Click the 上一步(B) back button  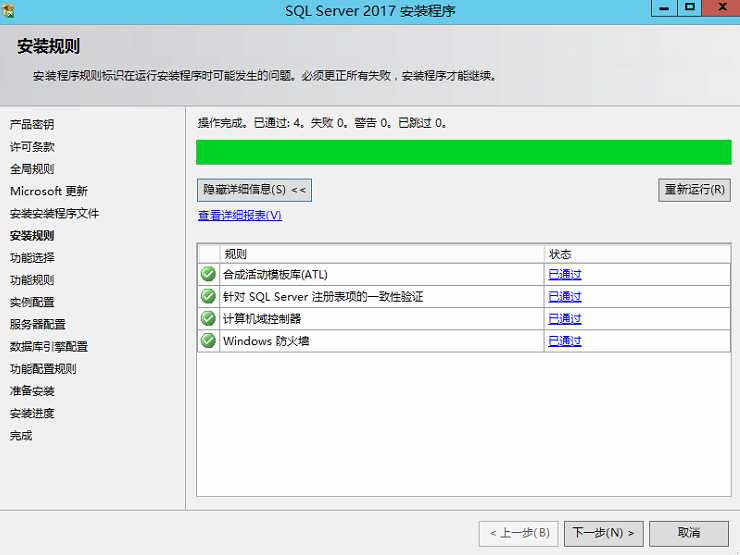point(519,533)
